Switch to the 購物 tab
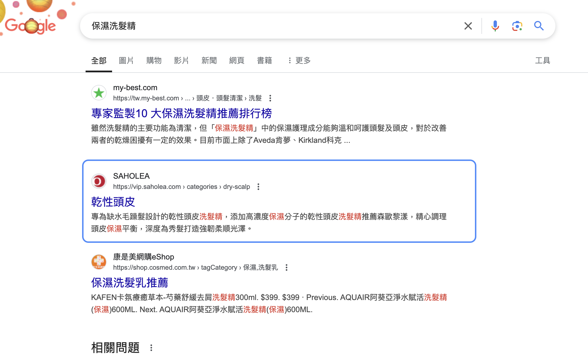 154,60
